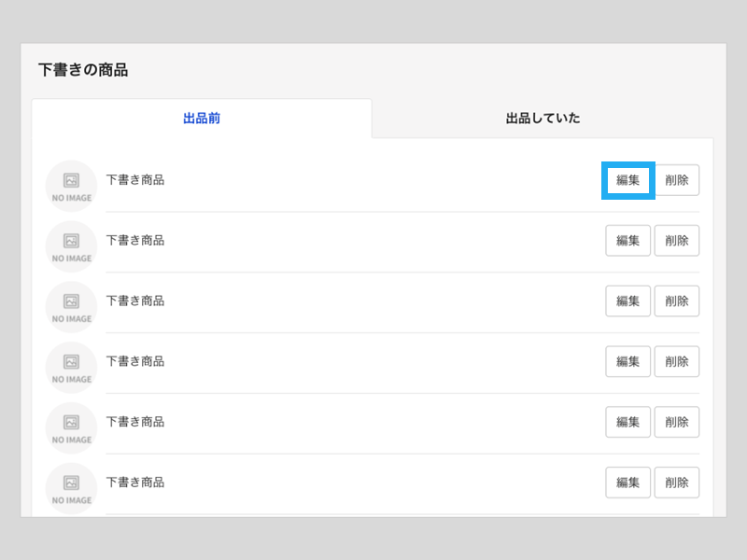747x560 pixels.
Task: Tap 編集 on the fifth draft row
Action: pyautogui.click(x=627, y=422)
